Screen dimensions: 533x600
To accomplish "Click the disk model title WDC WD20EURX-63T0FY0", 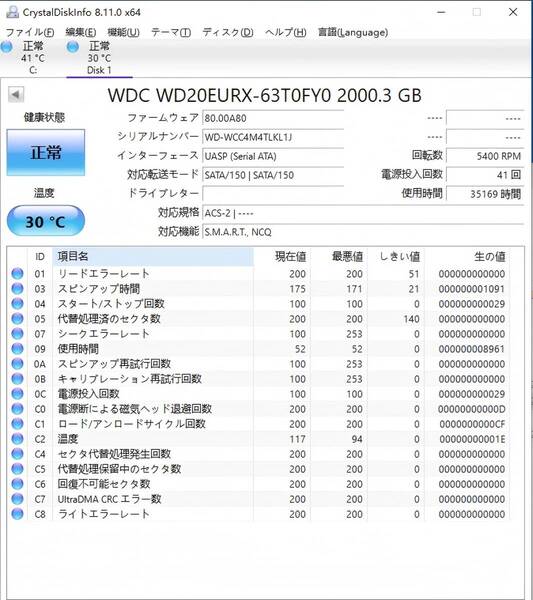I will [219, 95].
